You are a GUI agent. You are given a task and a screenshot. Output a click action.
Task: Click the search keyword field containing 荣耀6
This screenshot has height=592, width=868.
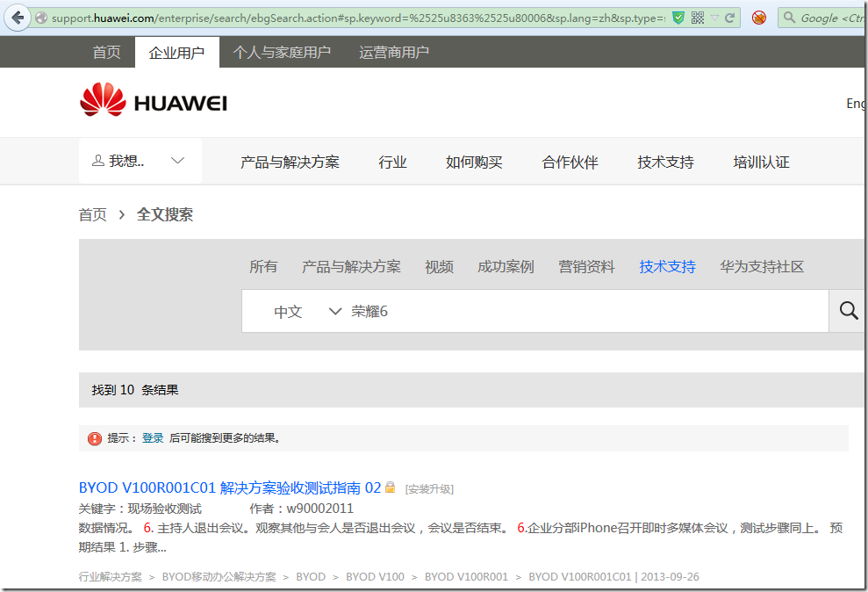tap(587, 311)
